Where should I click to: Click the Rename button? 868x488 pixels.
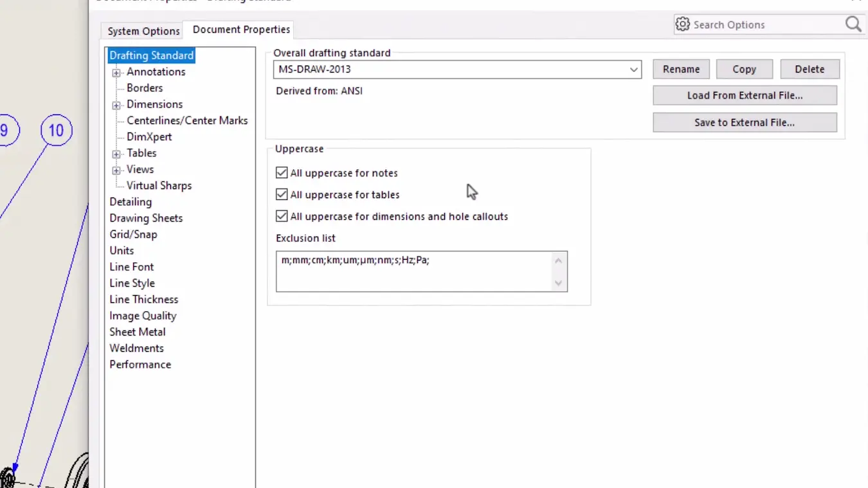tap(681, 69)
